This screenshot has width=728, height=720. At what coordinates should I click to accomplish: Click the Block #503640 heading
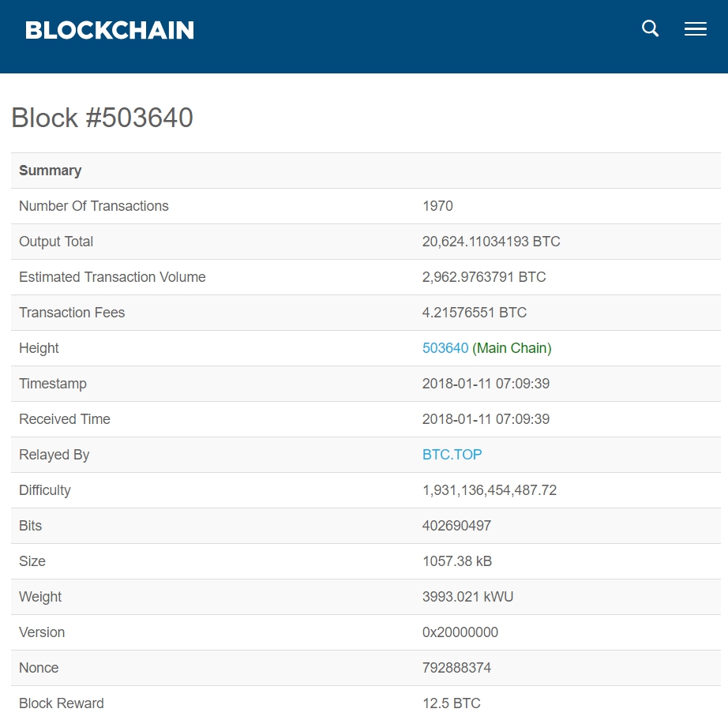[102, 118]
